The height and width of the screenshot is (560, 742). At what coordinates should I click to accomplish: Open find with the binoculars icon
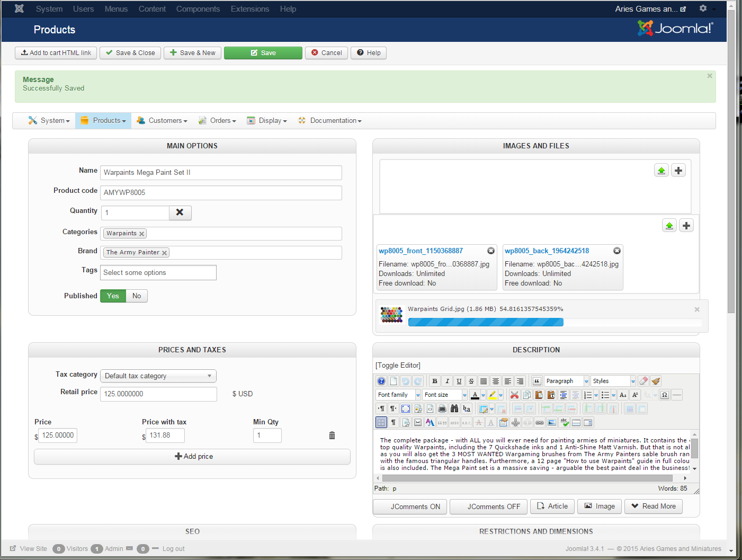pos(454,408)
